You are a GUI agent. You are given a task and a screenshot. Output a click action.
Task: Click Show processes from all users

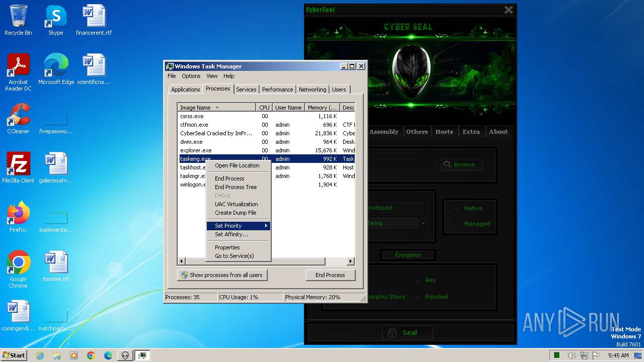click(x=222, y=275)
